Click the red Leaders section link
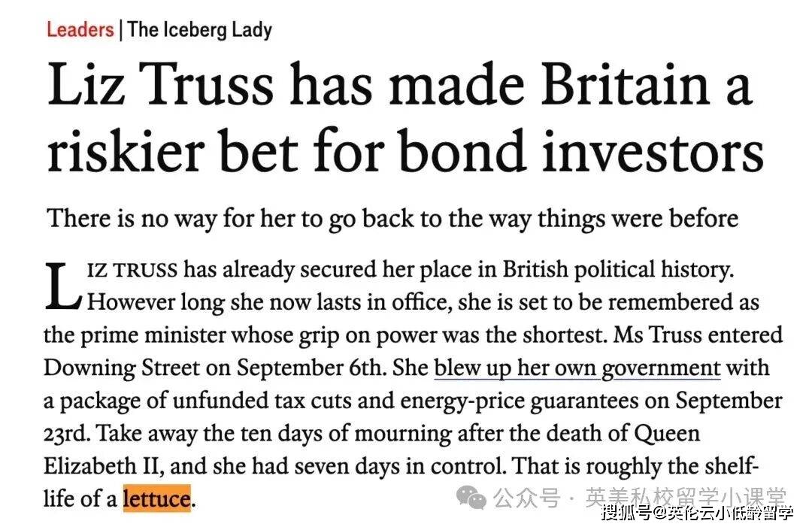This screenshot has height=530, width=812. (79, 30)
